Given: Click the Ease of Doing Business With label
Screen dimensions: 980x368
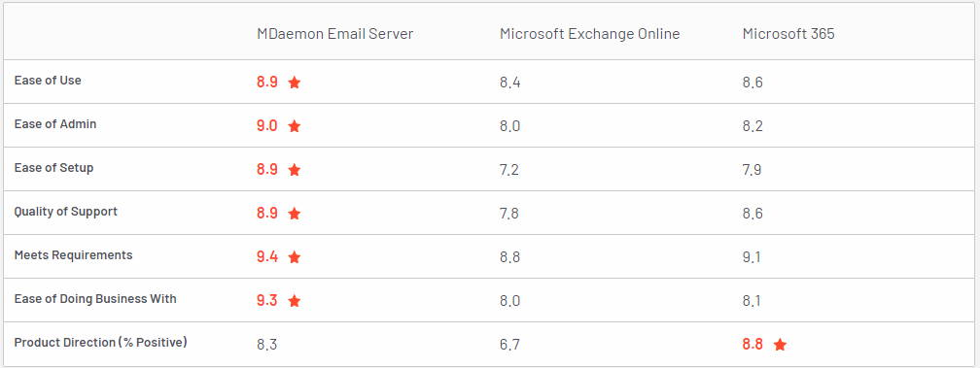Looking at the screenshot, I should [x=95, y=299].
